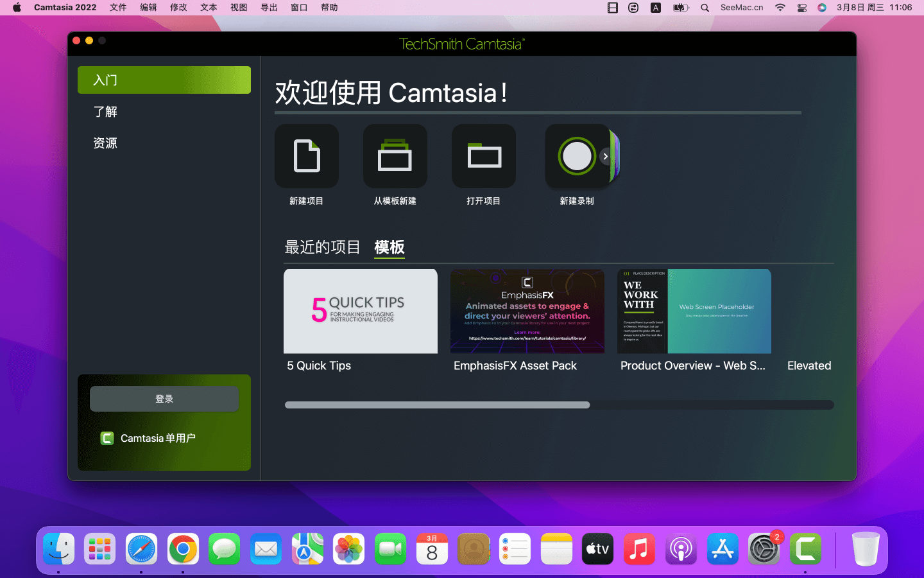
Task: Start a New Recording (新建录制)
Action: 576,156
